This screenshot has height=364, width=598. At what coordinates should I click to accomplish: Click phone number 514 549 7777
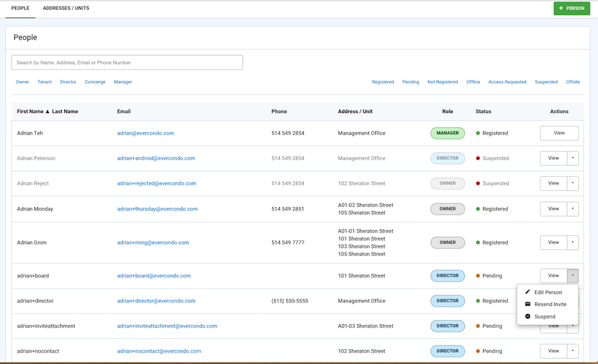288,243
